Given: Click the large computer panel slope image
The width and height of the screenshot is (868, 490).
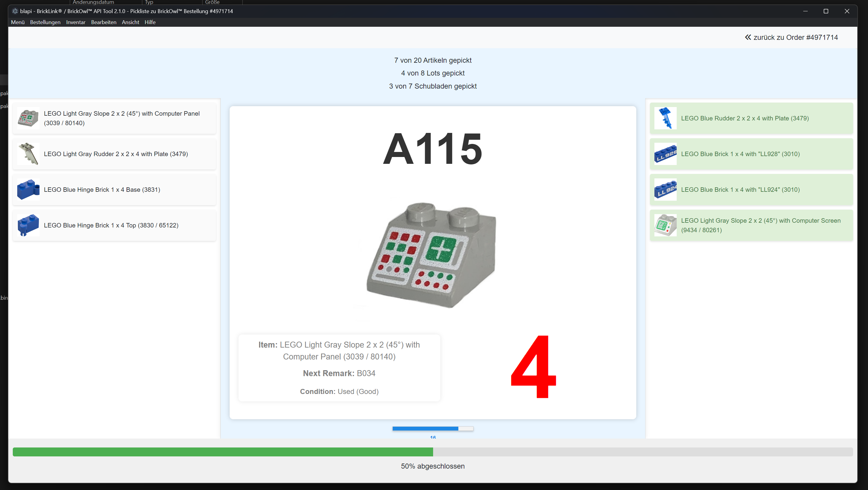Looking at the screenshot, I should [432, 255].
